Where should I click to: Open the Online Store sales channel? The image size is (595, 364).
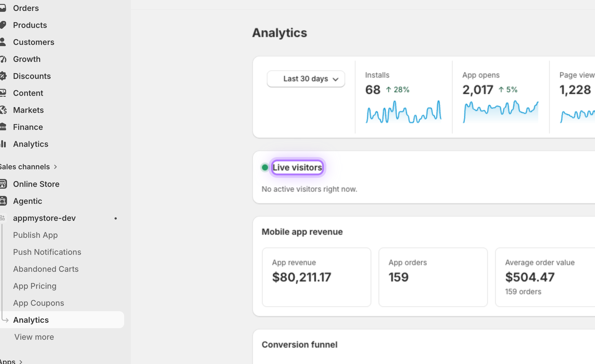pos(36,184)
